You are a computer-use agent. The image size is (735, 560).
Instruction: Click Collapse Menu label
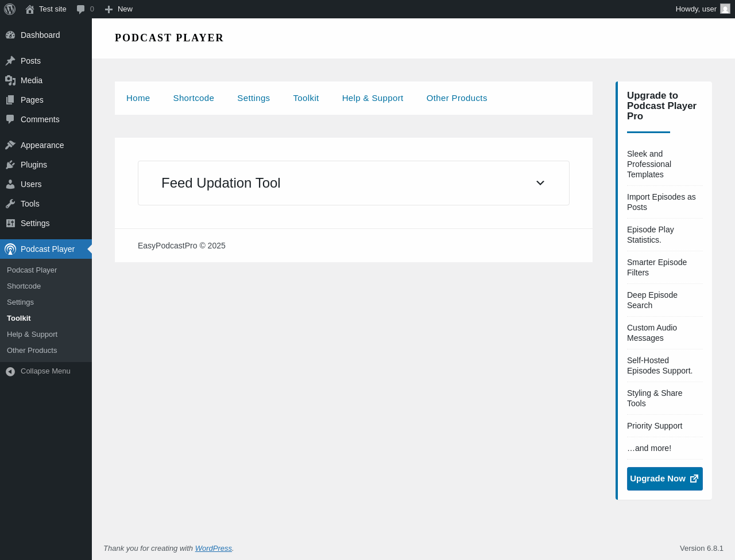(45, 371)
